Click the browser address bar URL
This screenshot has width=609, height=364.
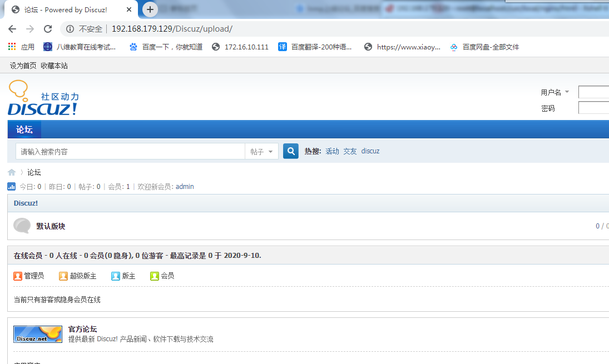172,29
